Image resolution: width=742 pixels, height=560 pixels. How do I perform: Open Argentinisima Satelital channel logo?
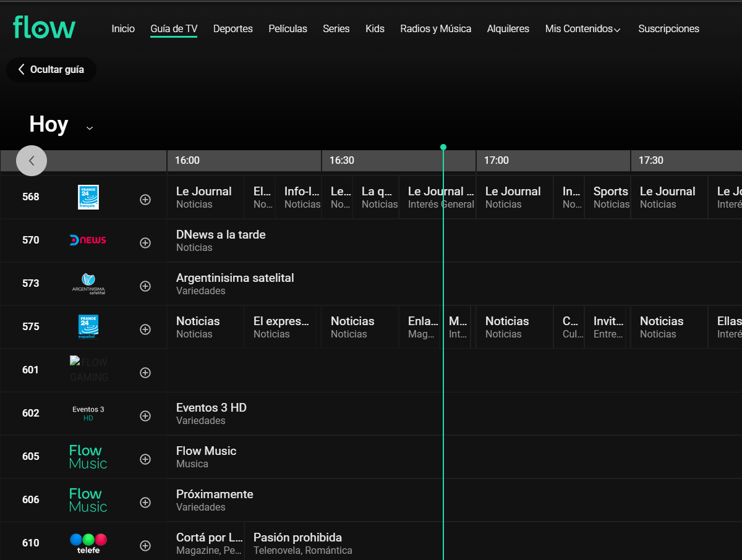(88, 284)
